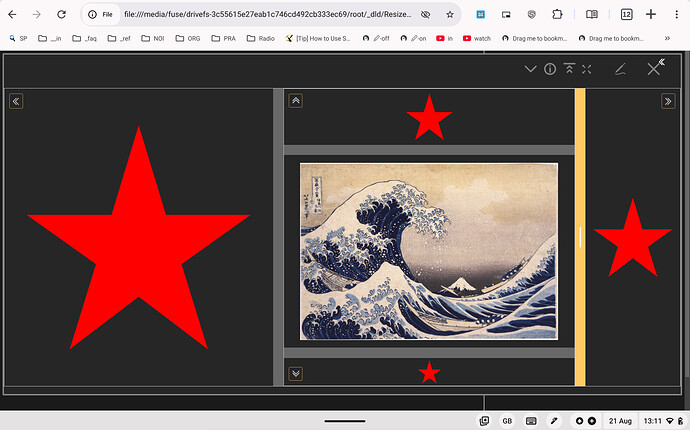Switch keyboard layout via GB indicator
The height and width of the screenshot is (430, 690).
[x=507, y=421]
